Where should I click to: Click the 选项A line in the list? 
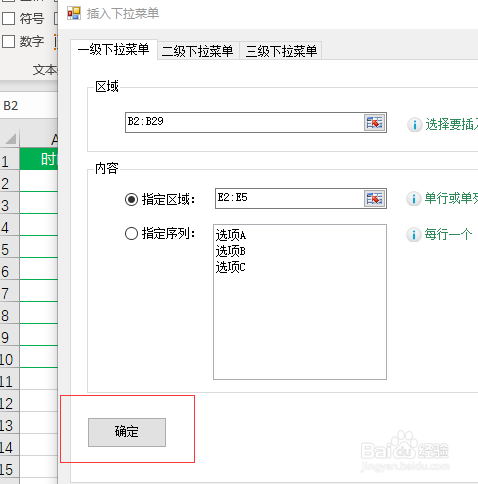(x=231, y=235)
